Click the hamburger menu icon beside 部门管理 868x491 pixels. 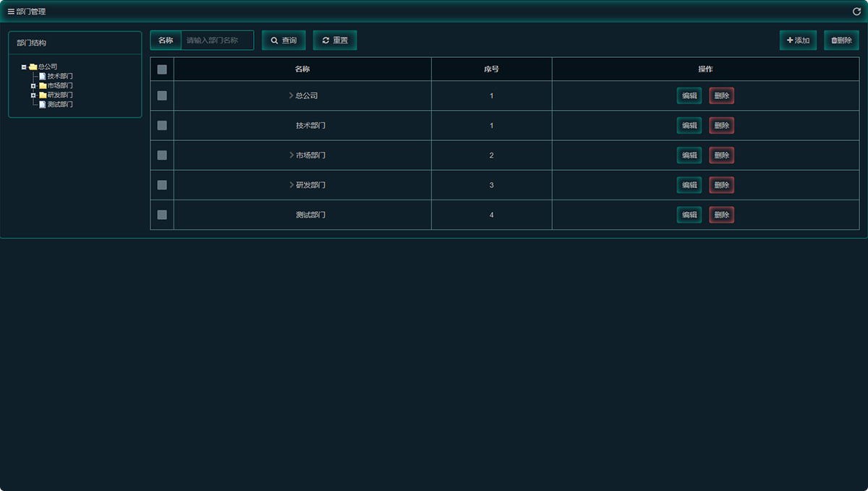tap(11, 12)
